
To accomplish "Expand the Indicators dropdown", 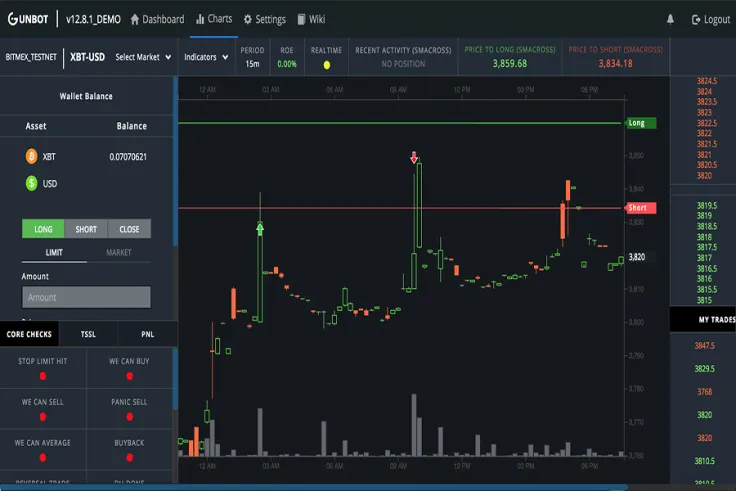I will pos(206,57).
